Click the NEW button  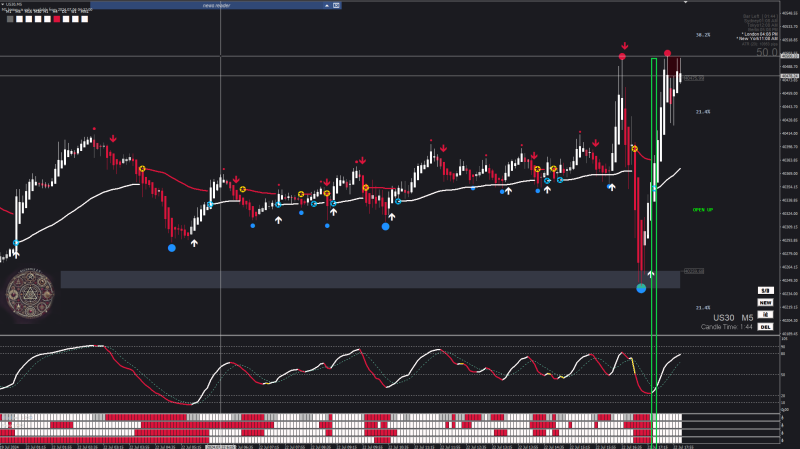[x=765, y=303]
